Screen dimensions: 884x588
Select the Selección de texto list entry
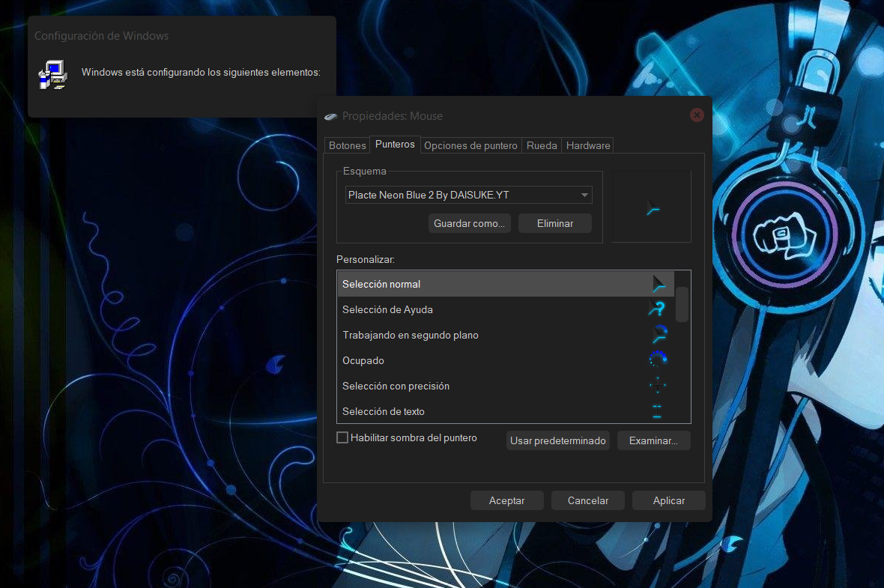point(449,411)
